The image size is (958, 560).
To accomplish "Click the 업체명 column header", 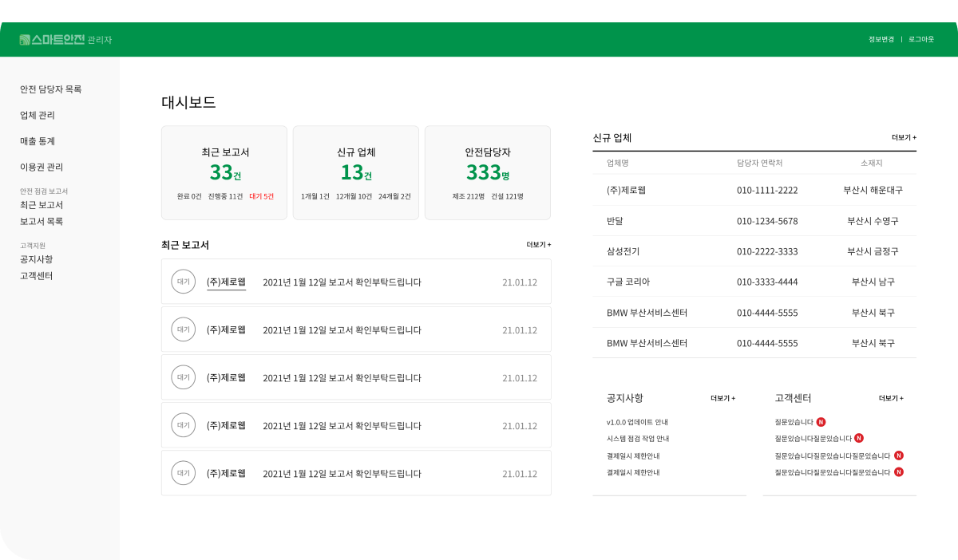I will point(618,163).
